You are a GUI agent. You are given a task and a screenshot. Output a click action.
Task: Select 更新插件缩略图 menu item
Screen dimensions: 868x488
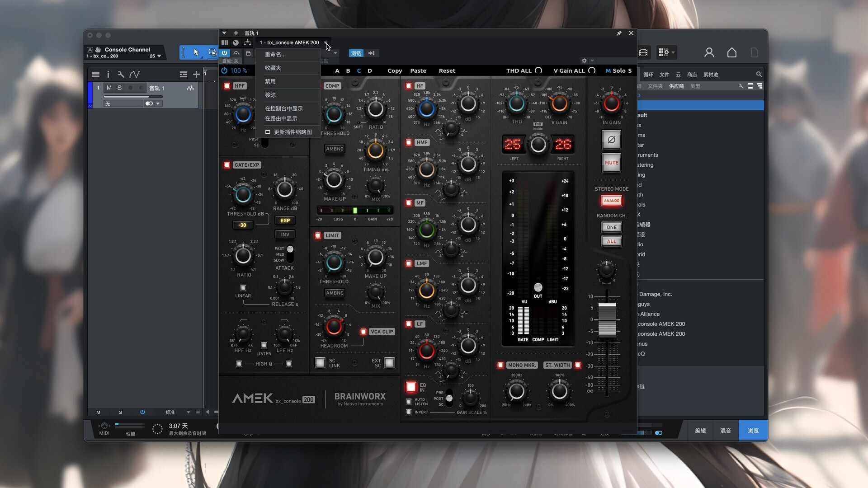[x=288, y=132]
